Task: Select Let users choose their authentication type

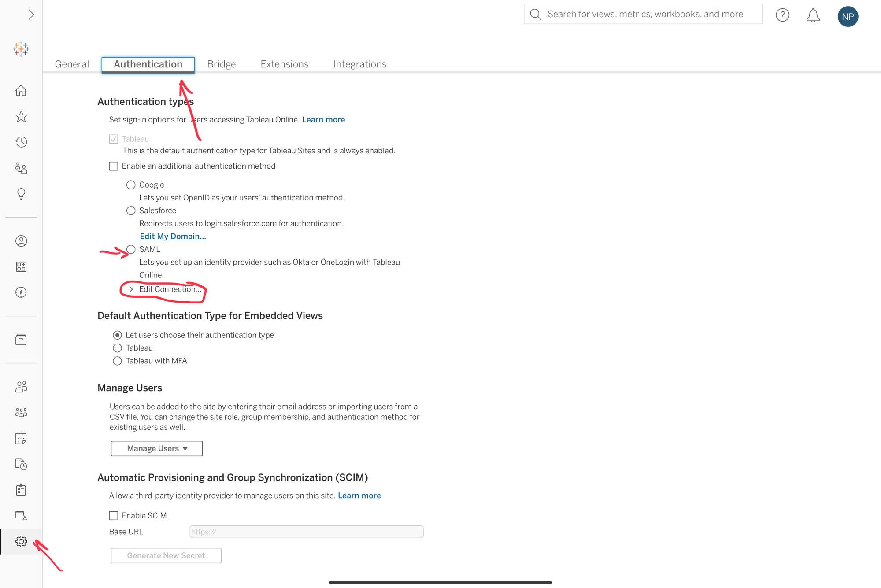Action: click(x=117, y=335)
